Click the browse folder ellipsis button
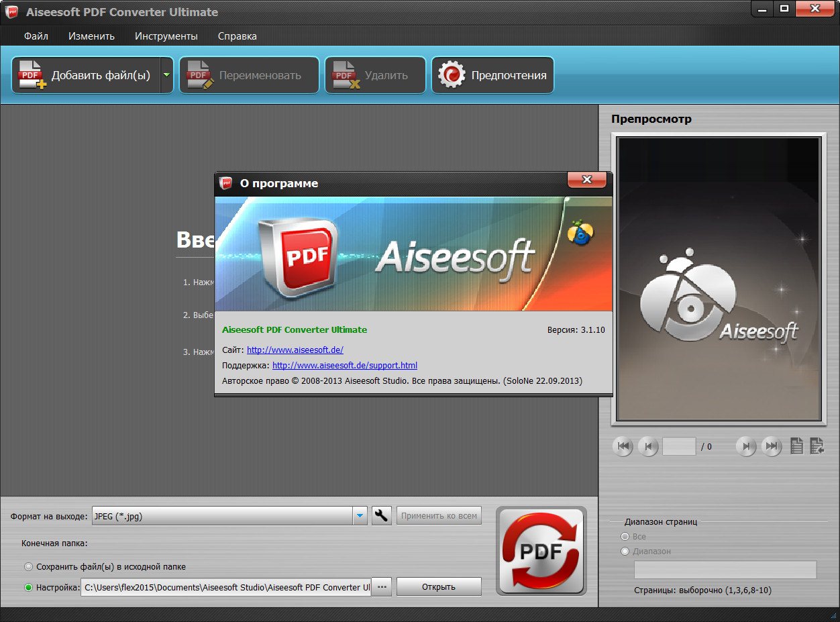 click(382, 587)
